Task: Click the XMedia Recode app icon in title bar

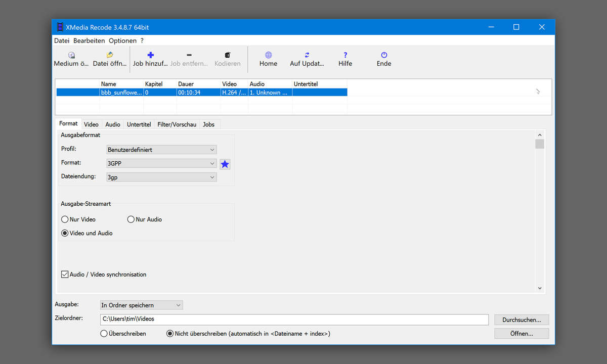Action: (x=60, y=27)
